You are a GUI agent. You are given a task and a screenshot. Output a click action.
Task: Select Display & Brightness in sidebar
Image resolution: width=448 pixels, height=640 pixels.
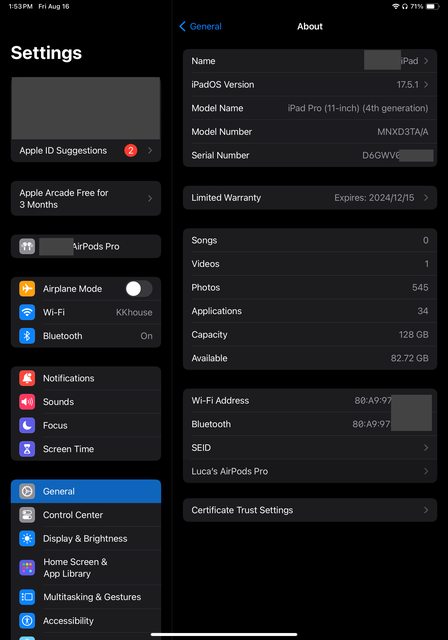point(86,539)
